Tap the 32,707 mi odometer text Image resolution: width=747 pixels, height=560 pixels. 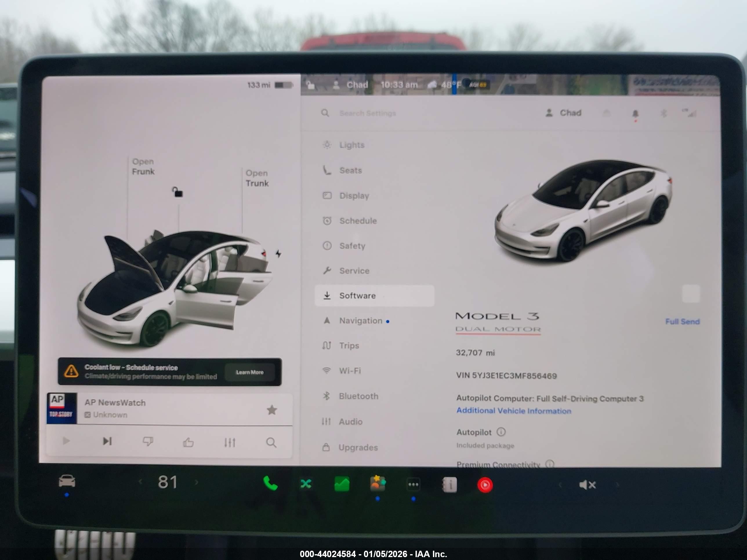click(x=475, y=353)
